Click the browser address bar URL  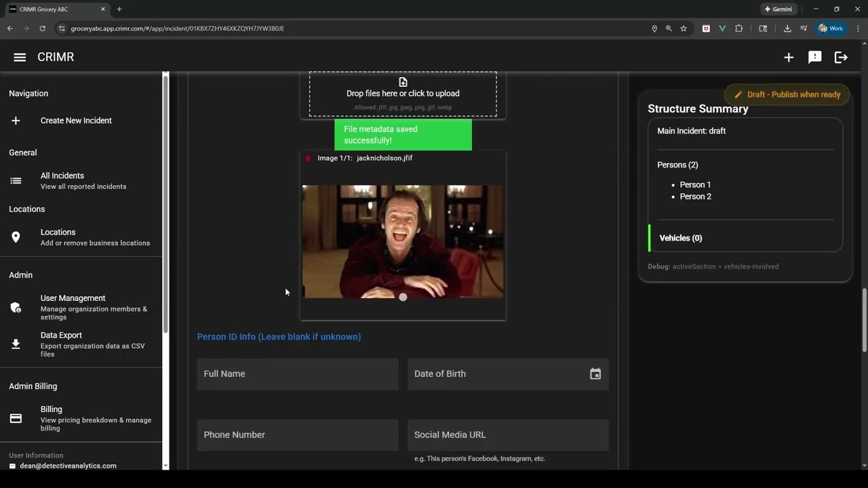[x=178, y=28]
